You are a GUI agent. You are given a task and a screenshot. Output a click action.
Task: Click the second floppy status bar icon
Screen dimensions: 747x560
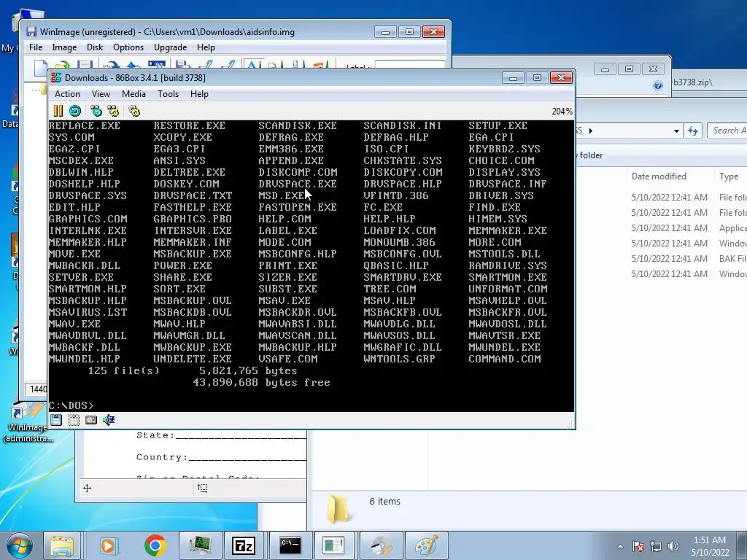pyautogui.click(x=74, y=419)
